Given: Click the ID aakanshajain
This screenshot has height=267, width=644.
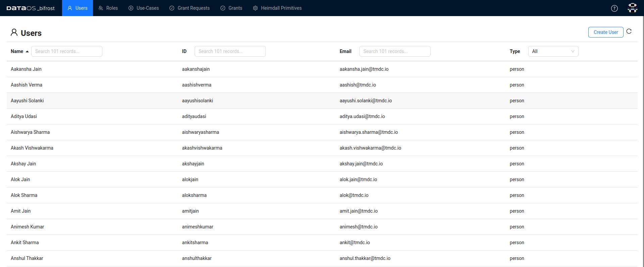Looking at the screenshot, I should click(196, 69).
